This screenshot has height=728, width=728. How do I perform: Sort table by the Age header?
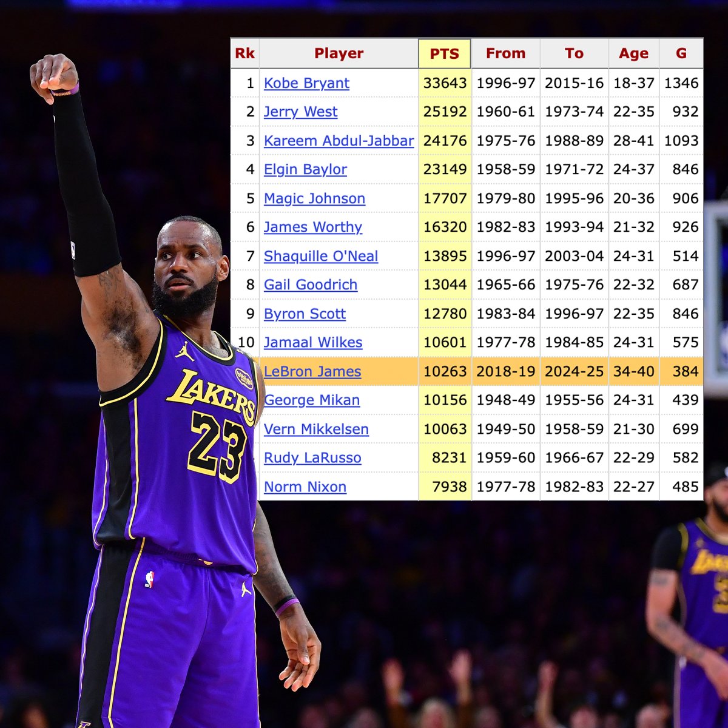[x=633, y=53]
